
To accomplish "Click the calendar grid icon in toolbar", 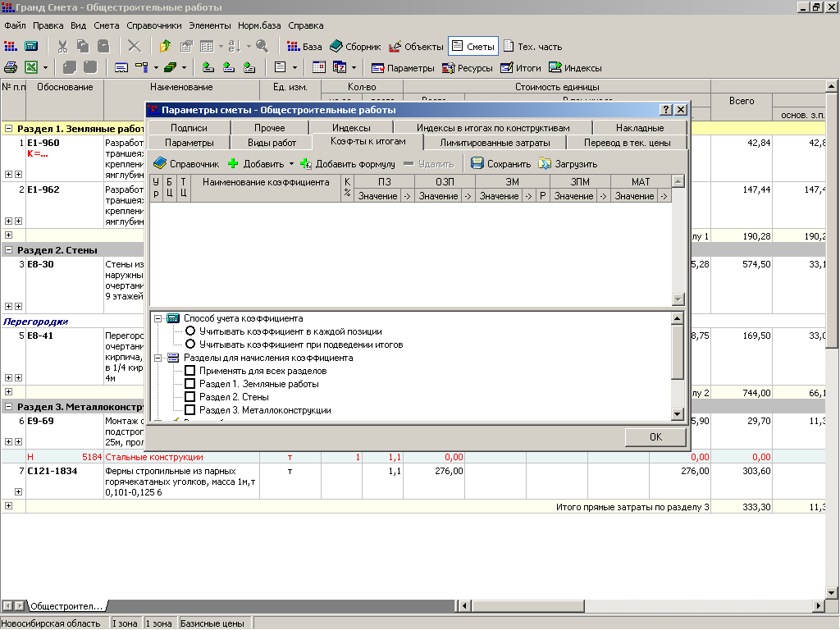I will pos(319,67).
